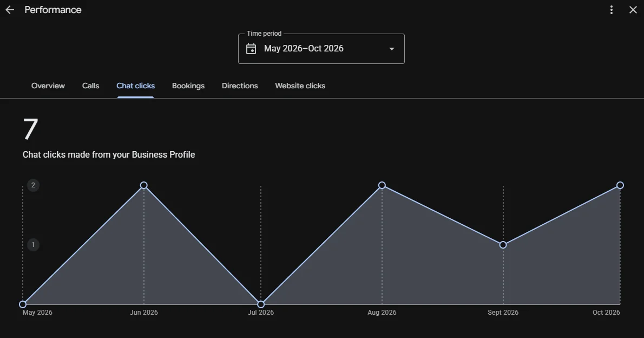This screenshot has height=338, width=644.
Task: Open the Directions tab
Action: click(240, 86)
